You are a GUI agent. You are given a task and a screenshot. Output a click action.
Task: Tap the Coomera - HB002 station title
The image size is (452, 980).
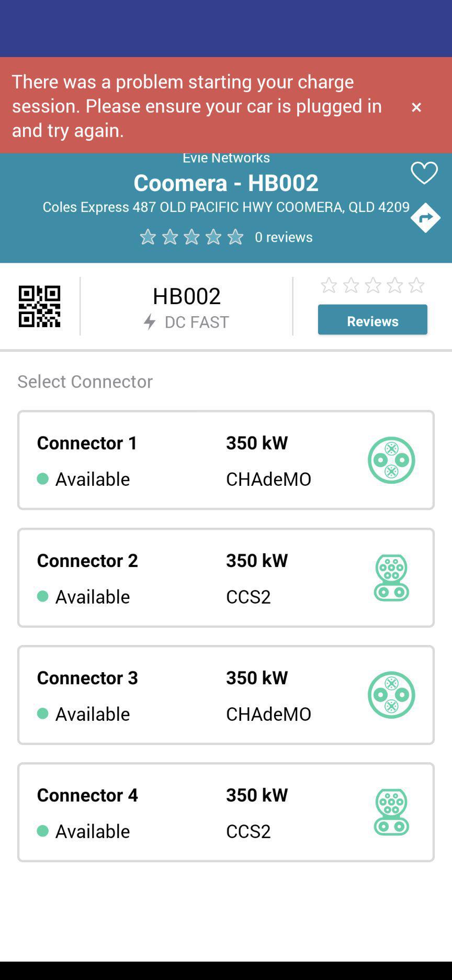[226, 182]
